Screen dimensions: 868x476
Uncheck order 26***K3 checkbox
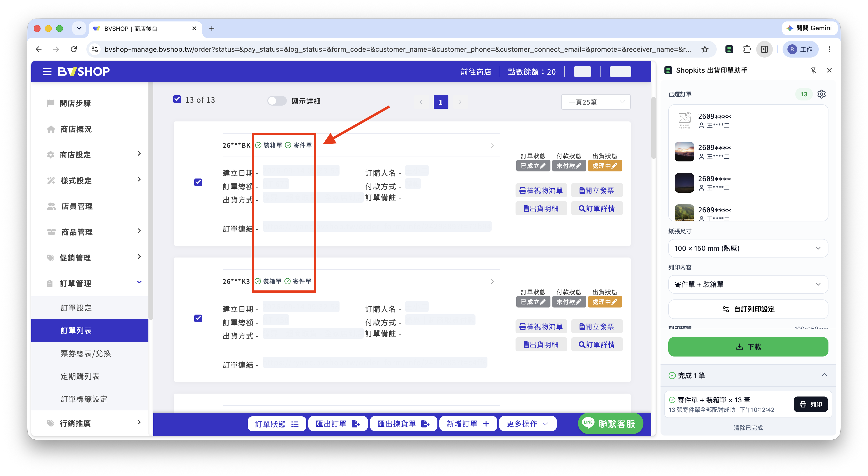click(198, 318)
